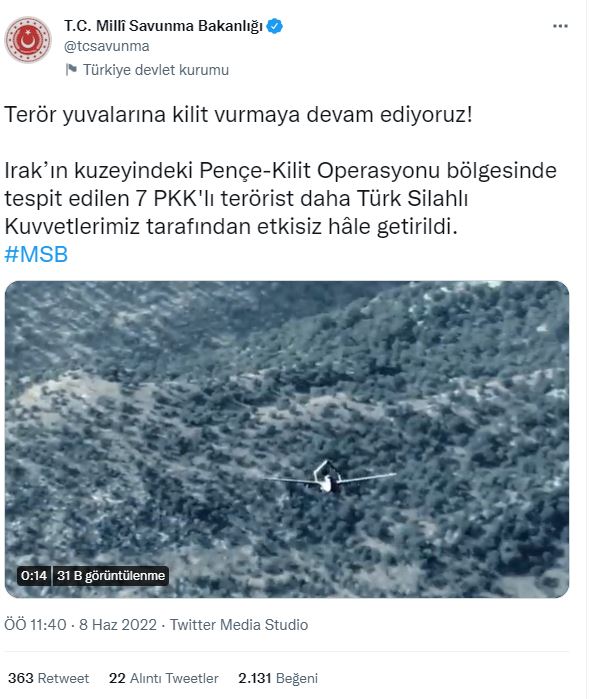Open the three-dot more options menu
The height and width of the screenshot is (699, 589).
coord(560,26)
